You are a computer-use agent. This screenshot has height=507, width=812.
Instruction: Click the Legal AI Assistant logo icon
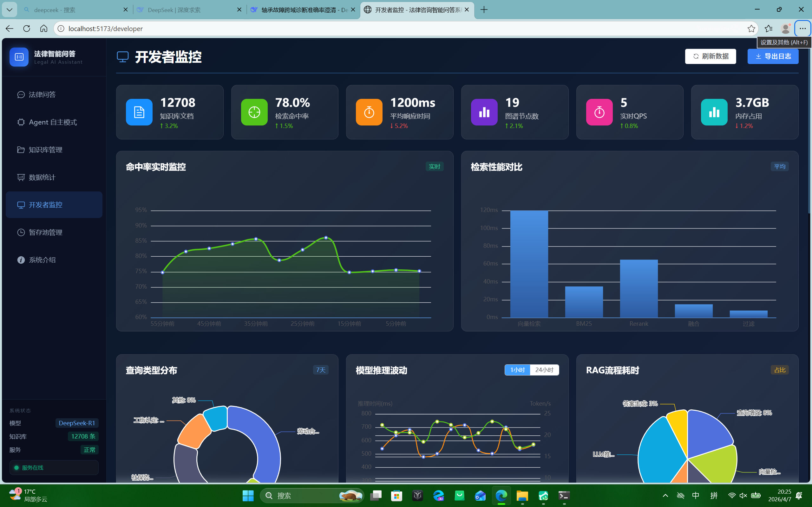click(19, 57)
